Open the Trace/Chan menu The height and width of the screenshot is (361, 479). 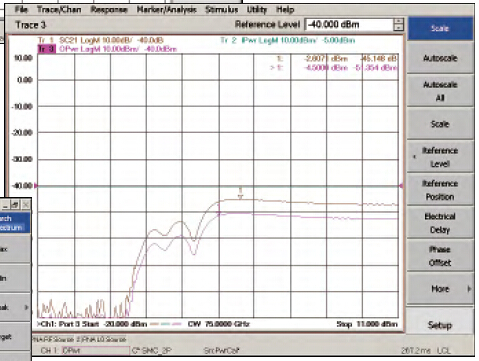pyautogui.click(x=59, y=10)
